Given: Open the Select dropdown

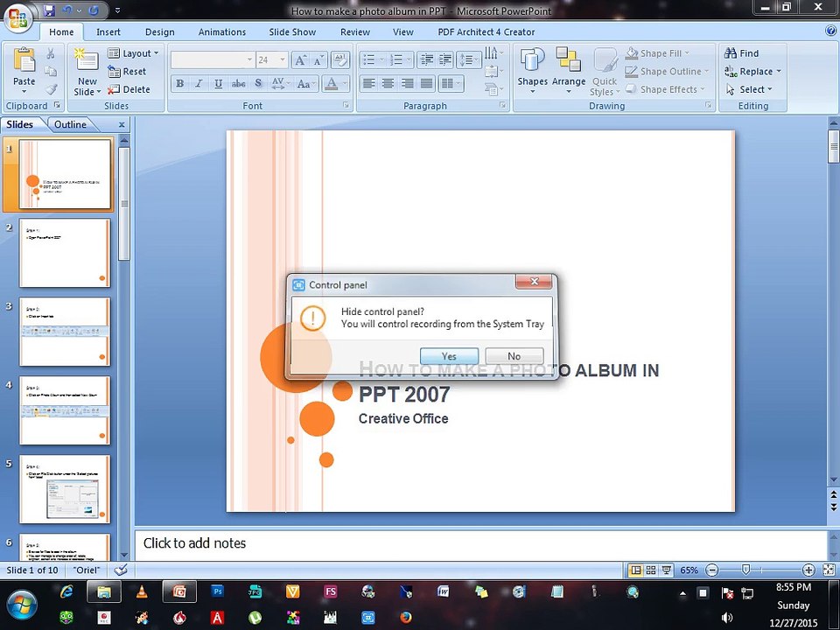Looking at the screenshot, I should [749, 89].
